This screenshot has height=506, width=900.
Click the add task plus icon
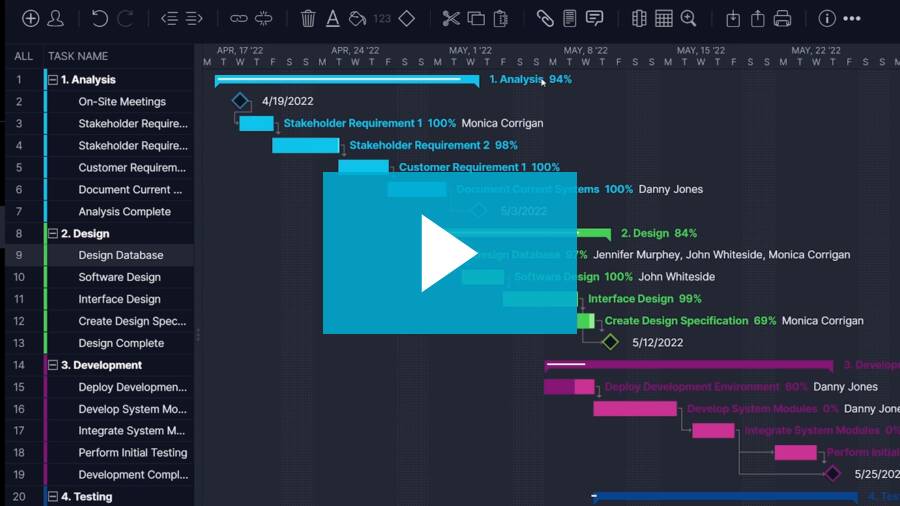click(31, 18)
